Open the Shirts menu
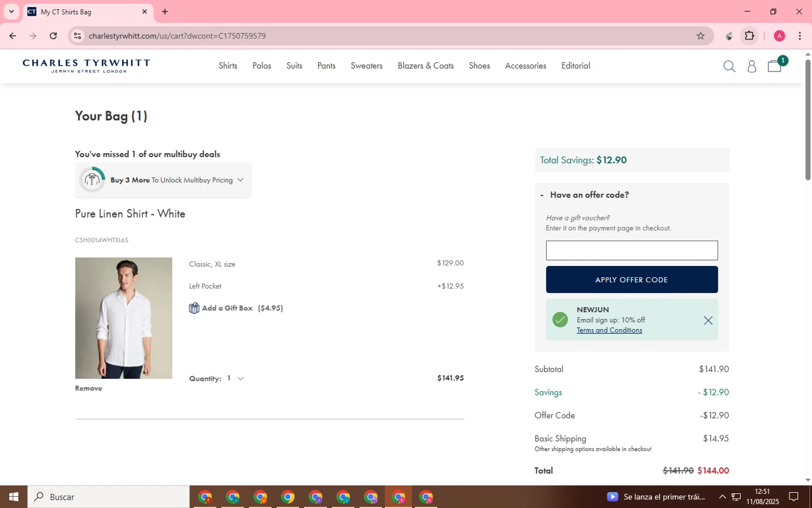812x508 pixels. click(228, 66)
